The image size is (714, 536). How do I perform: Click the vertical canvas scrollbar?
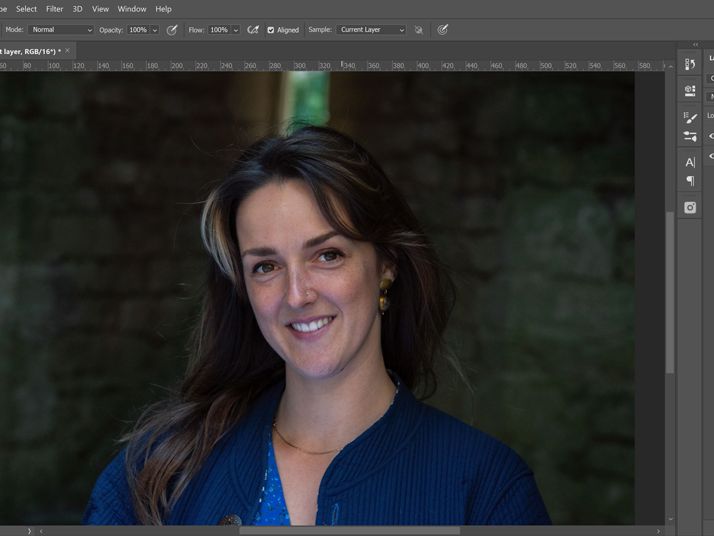(x=670, y=290)
